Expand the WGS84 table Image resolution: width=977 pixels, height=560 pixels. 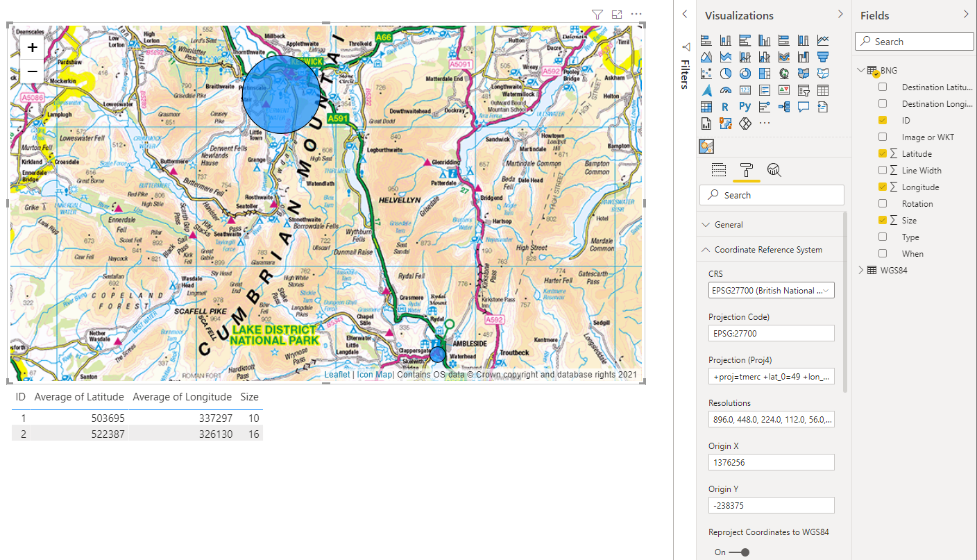pos(862,270)
